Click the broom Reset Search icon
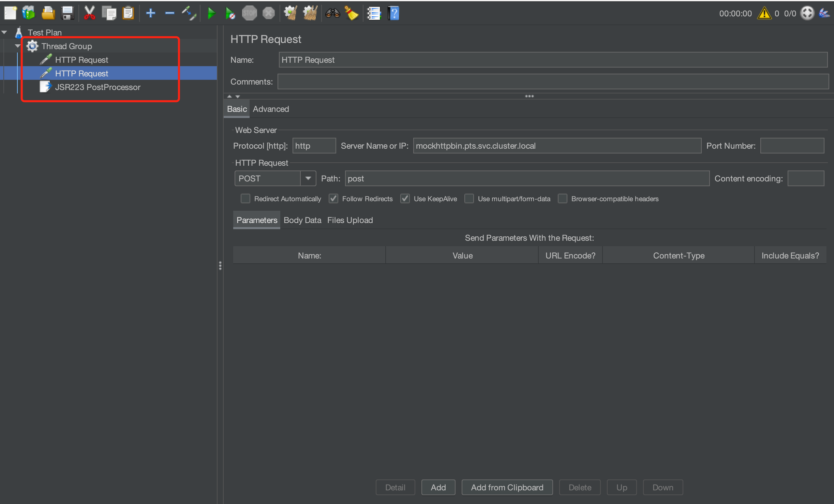Screen dimensions: 834x504 351,14
